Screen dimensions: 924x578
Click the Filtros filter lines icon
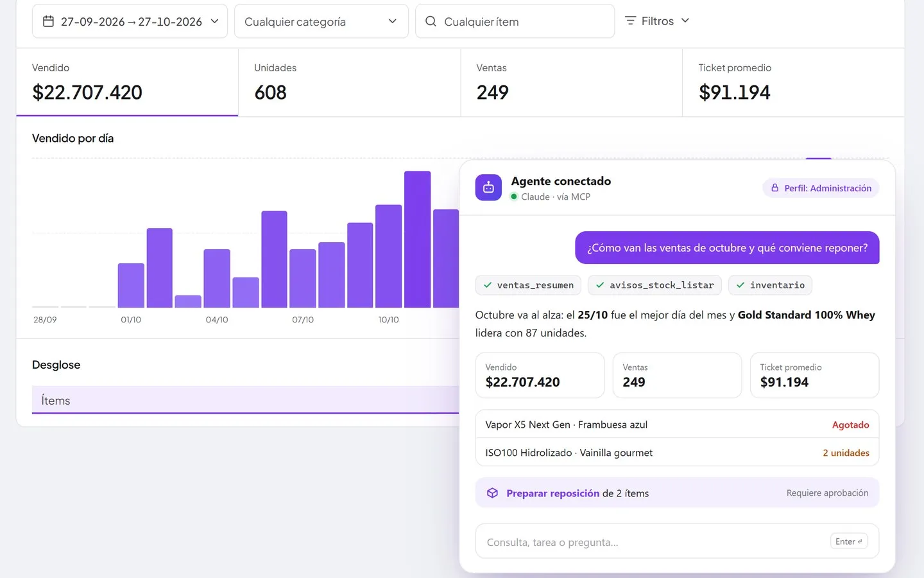631,21
